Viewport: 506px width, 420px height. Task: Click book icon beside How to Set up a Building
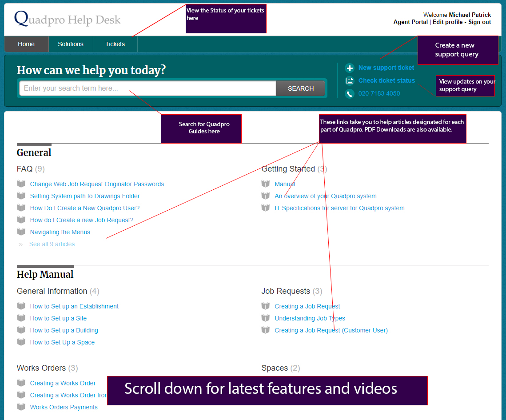click(x=21, y=330)
